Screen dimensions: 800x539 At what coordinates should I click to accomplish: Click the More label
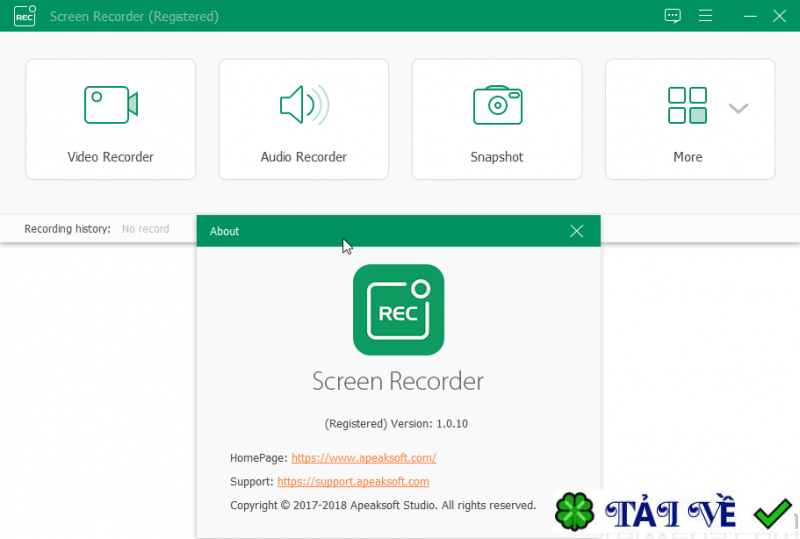(688, 157)
